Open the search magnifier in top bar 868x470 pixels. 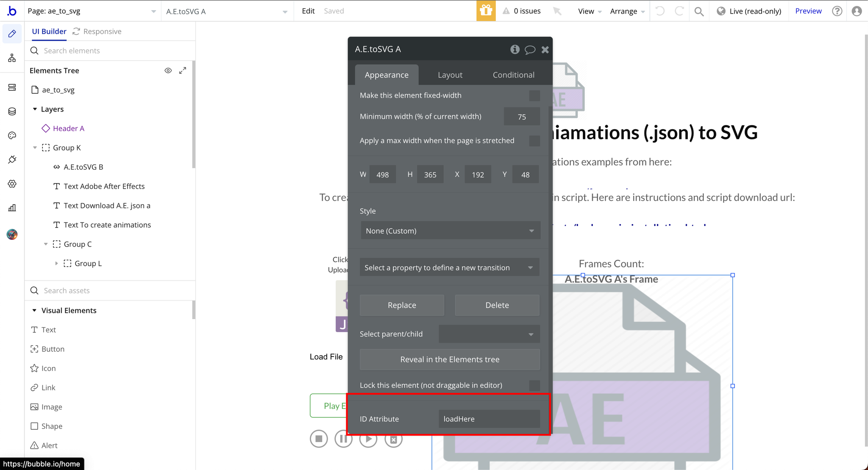pos(699,11)
